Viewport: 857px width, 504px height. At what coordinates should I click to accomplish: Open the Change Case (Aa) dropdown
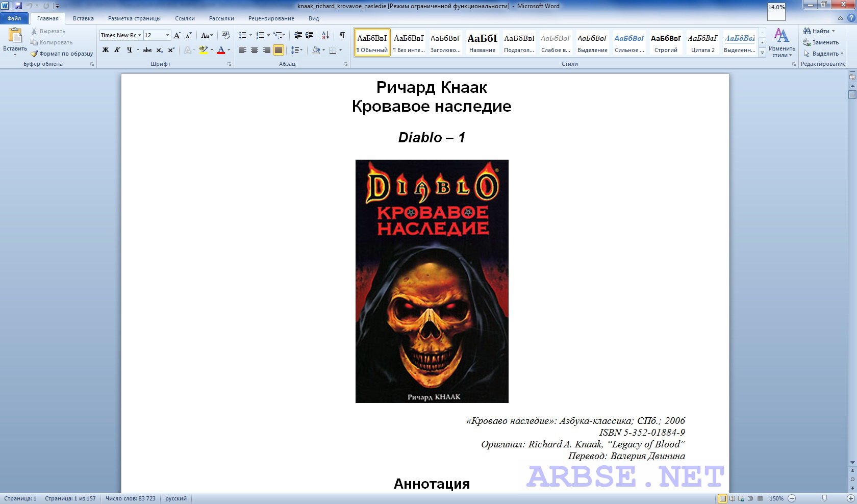pos(206,35)
